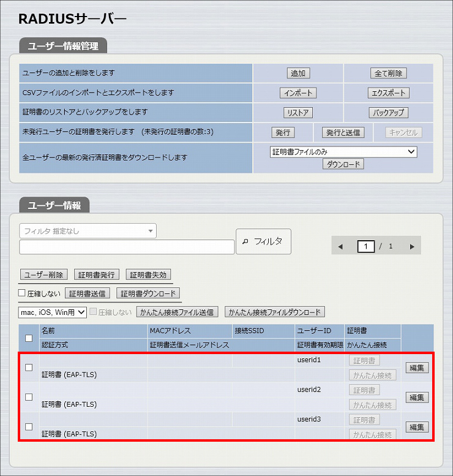Image resolution: width=453 pixels, height=476 pixels.
Task: Click the かんたん接続 button for userid1
Action: click(x=373, y=376)
